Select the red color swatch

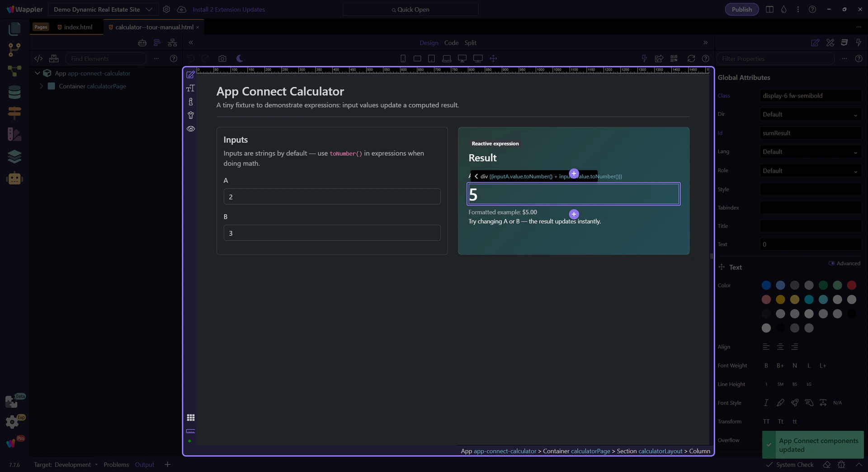point(851,286)
